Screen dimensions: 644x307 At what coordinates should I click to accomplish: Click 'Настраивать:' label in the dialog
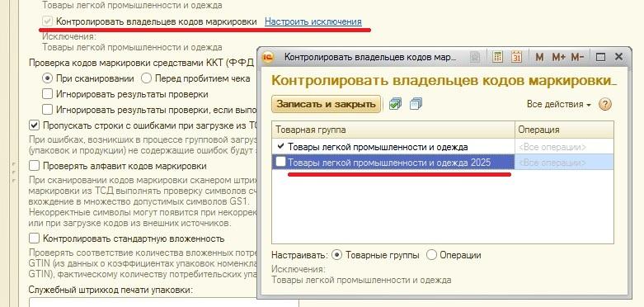[299, 255]
